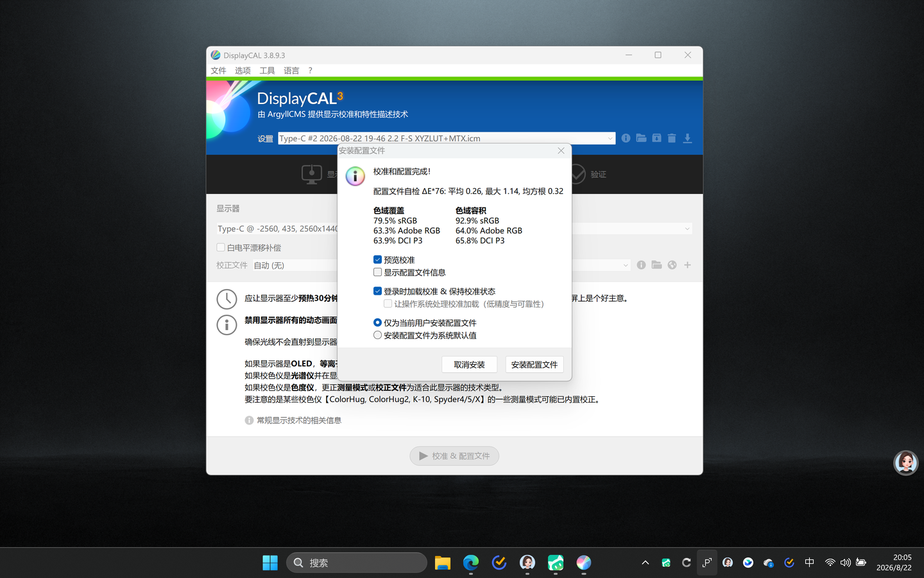The height and width of the screenshot is (578, 924).
Task: Click the info icon beside 禁用显示器所有的动态画面
Action: point(227,324)
